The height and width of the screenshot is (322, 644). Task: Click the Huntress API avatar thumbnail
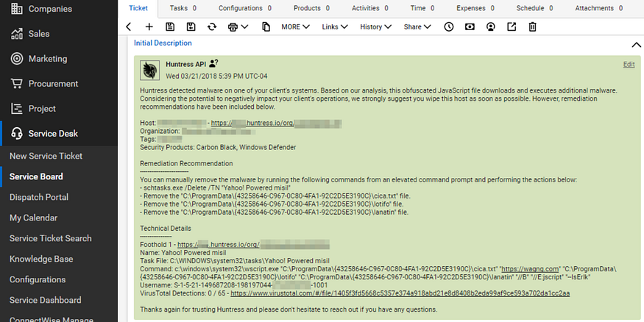[x=149, y=70]
